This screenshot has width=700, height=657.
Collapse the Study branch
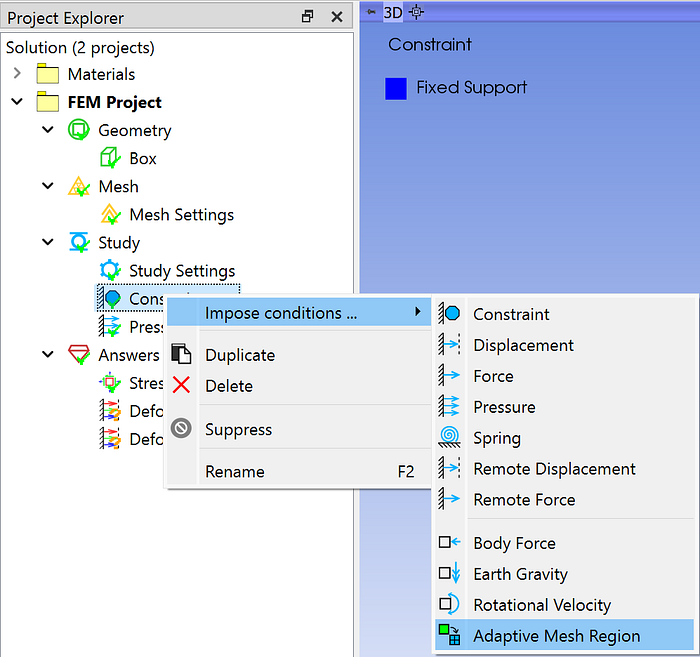coord(48,242)
